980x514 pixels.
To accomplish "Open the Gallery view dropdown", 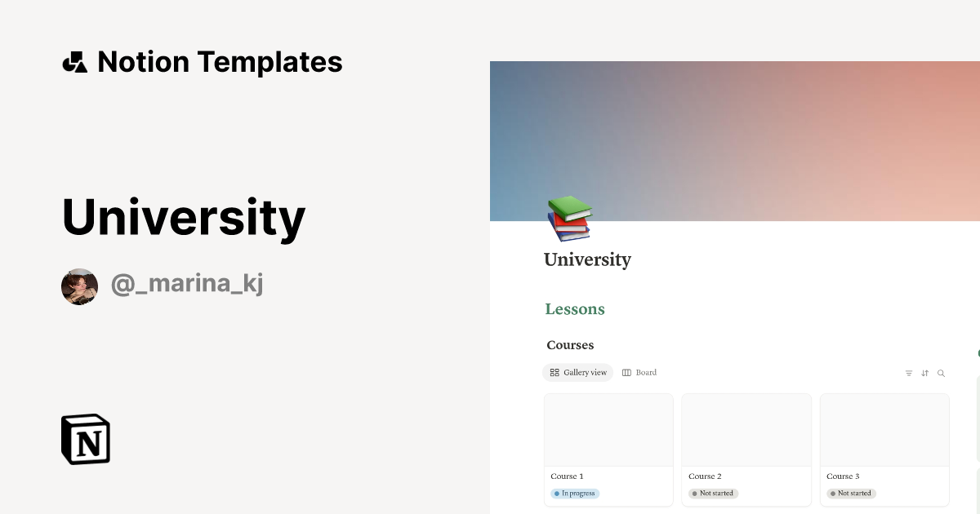I will pos(577,372).
